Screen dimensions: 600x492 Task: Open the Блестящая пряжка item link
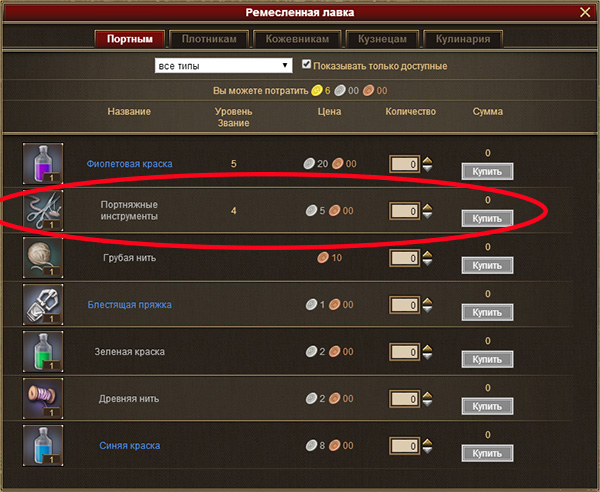tap(129, 305)
